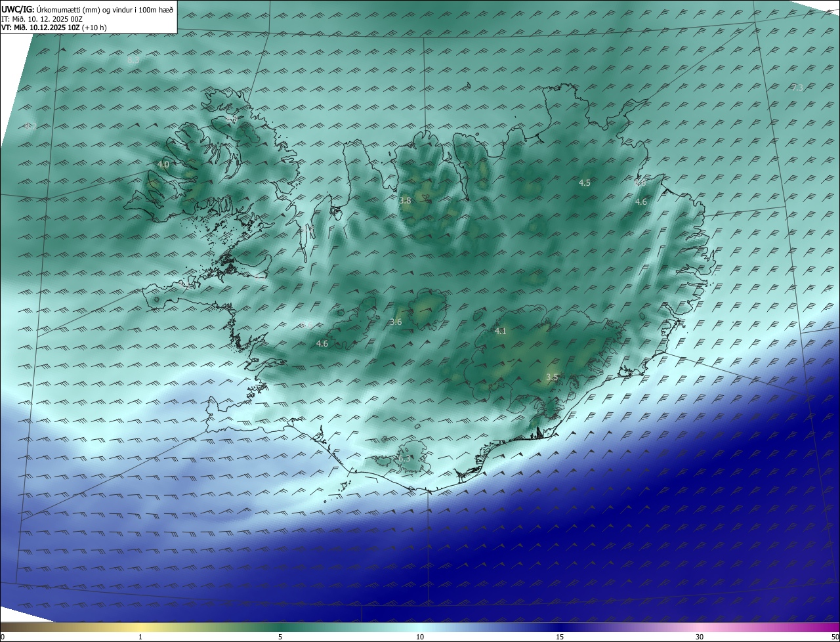Screen dimensions: 840x642
Task: Click the 50 tick on the color scale
Action: (x=835, y=637)
